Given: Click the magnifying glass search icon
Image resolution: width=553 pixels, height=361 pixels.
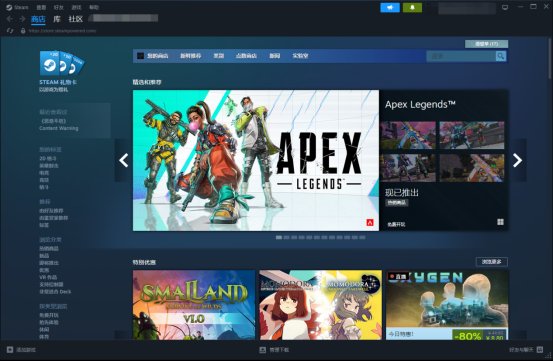Looking at the screenshot, I should (x=500, y=56).
